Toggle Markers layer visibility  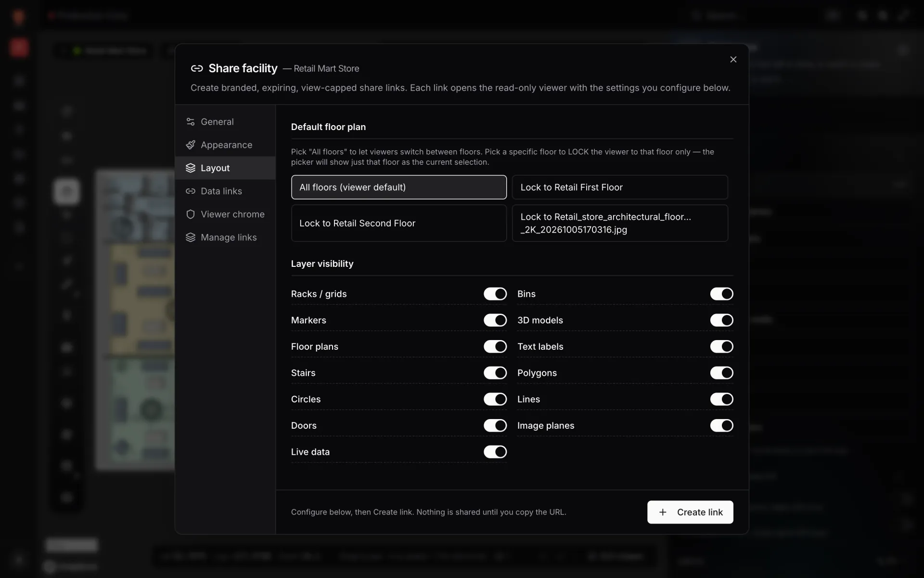click(495, 320)
